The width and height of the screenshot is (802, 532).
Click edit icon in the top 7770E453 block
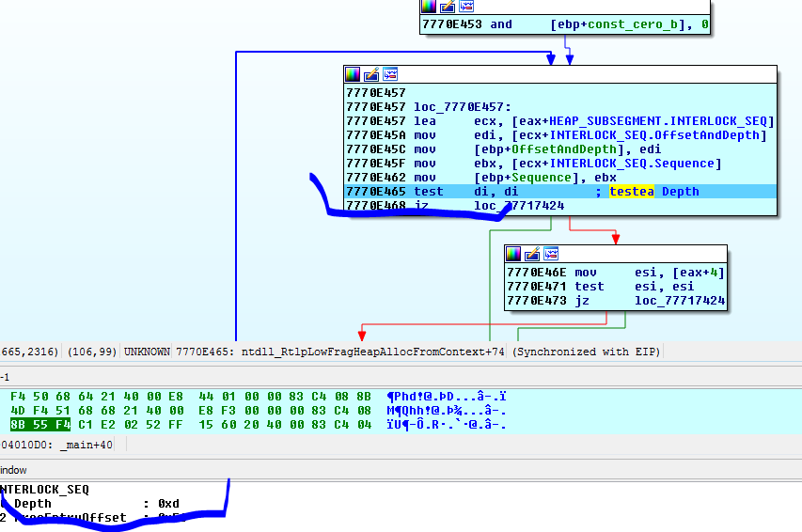(x=447, y=6)
